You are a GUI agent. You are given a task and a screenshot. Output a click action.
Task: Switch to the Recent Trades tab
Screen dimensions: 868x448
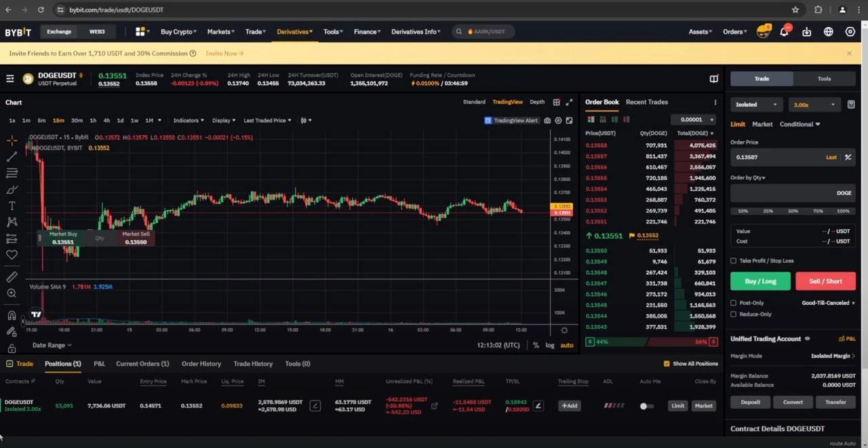[646, 102]
